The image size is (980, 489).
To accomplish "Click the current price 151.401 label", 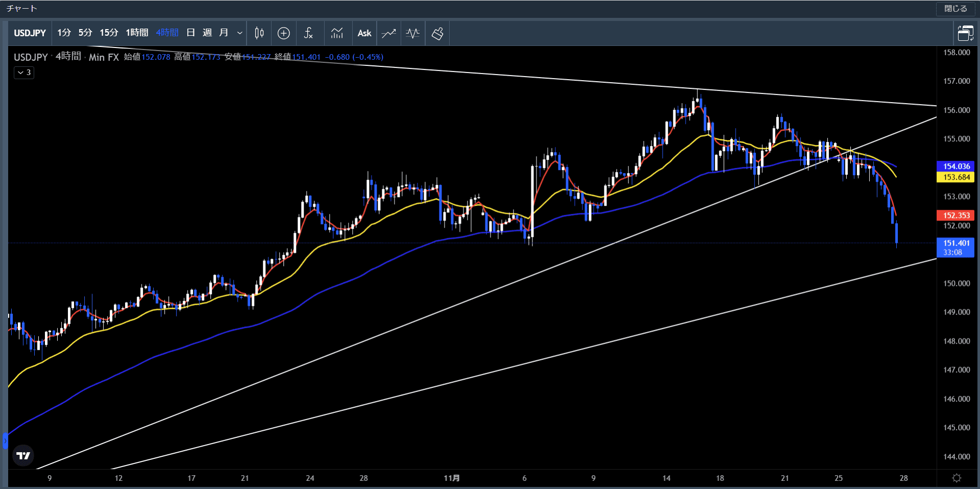I will pos(955,248).
